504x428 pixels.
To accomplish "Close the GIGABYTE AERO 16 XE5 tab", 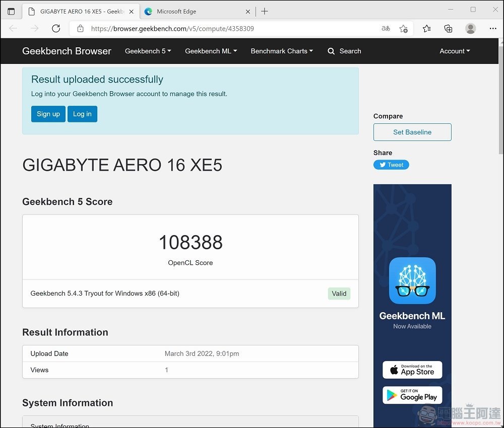I will point(132,12).
